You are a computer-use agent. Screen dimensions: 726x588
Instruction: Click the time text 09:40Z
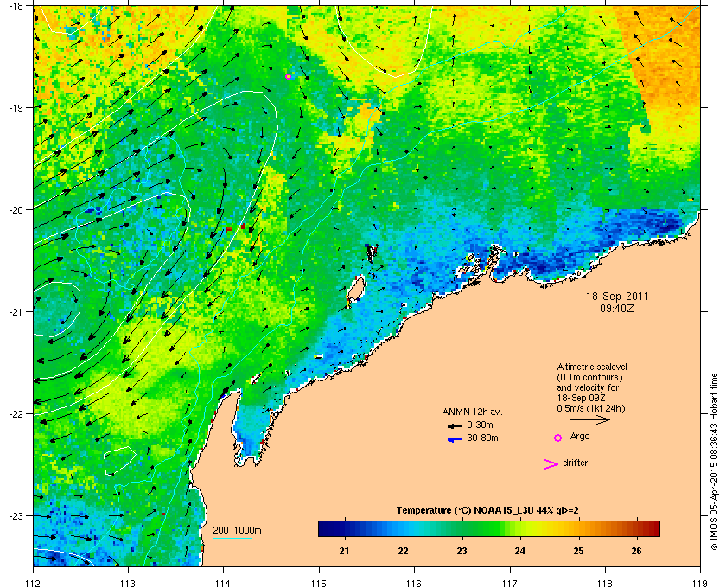[x=617, y=308]
